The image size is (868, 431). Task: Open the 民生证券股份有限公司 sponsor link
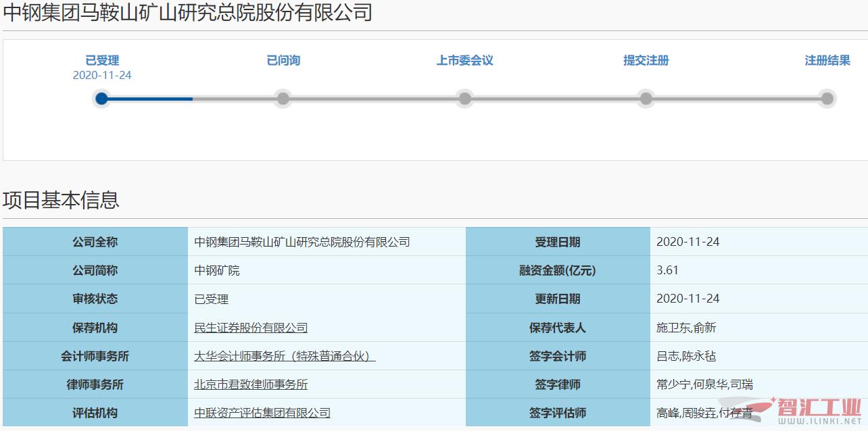[x=251, y=328]
